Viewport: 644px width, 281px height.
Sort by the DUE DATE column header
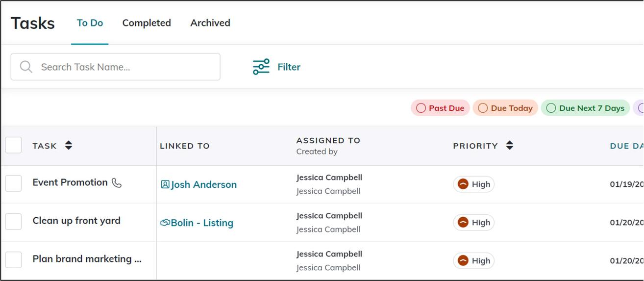[x=626, y=146]
